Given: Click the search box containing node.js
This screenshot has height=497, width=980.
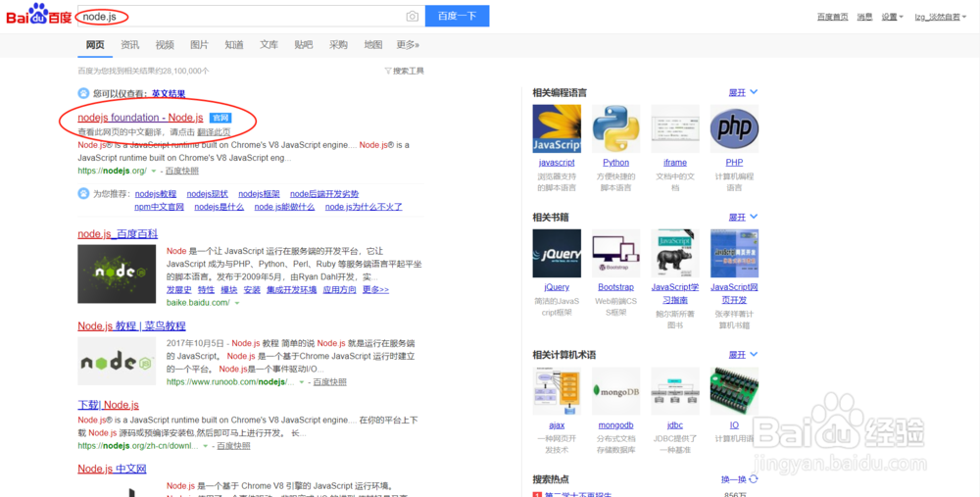Looking at the screenshot, I should [251, 17].
